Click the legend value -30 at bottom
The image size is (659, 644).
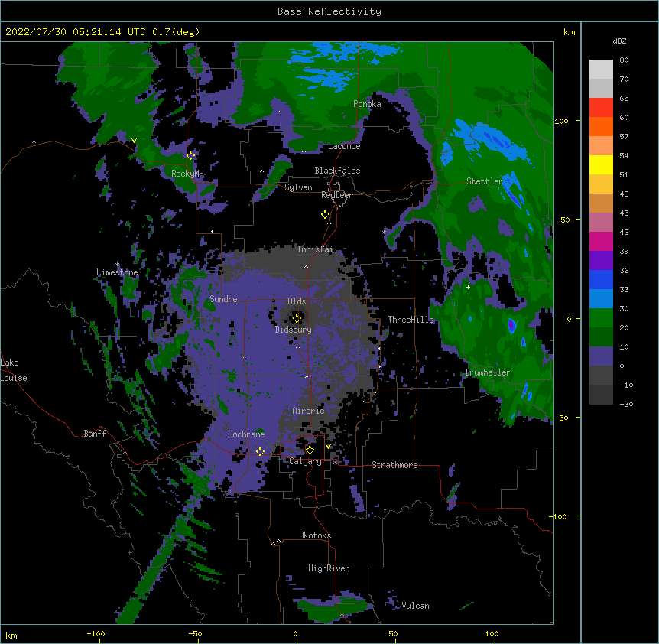pos(626,405)
